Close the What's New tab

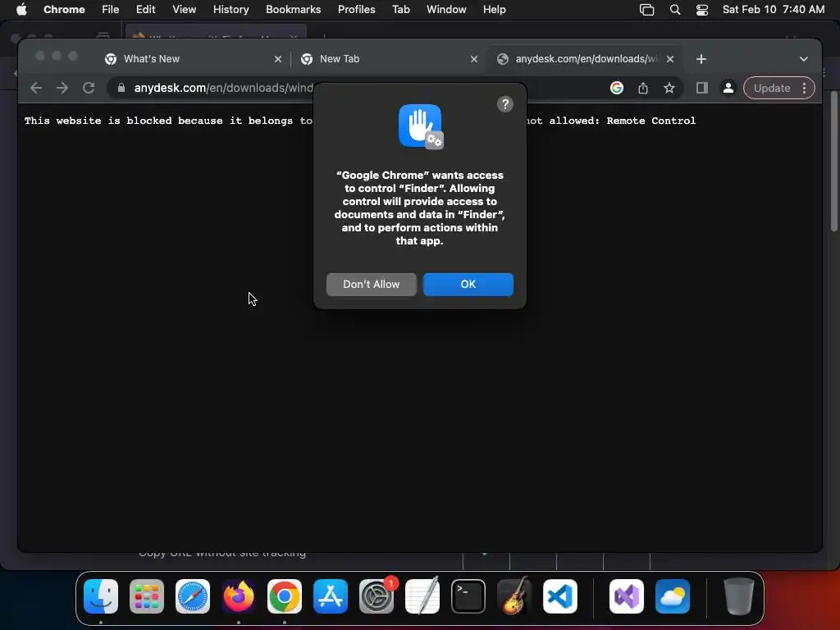pyautogui.click(x=277, y=59)
